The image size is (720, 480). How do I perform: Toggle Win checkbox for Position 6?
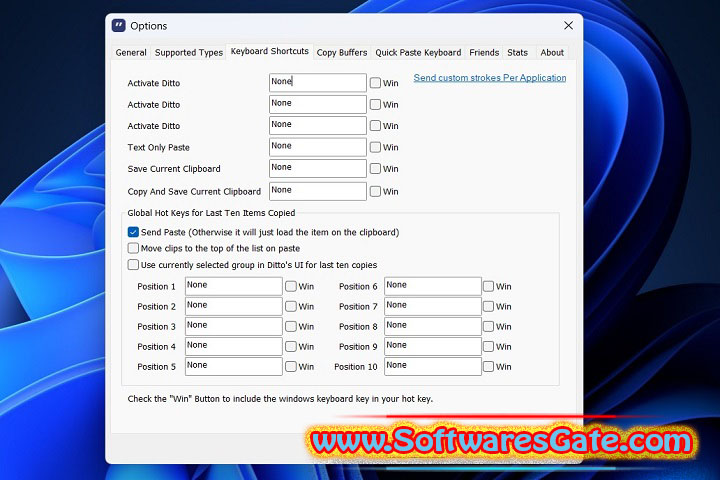489,286
